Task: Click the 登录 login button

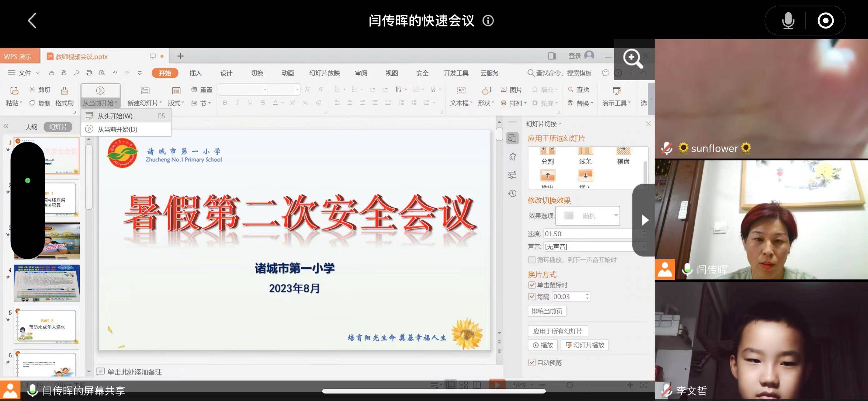Action: click(x=581, y=55)
